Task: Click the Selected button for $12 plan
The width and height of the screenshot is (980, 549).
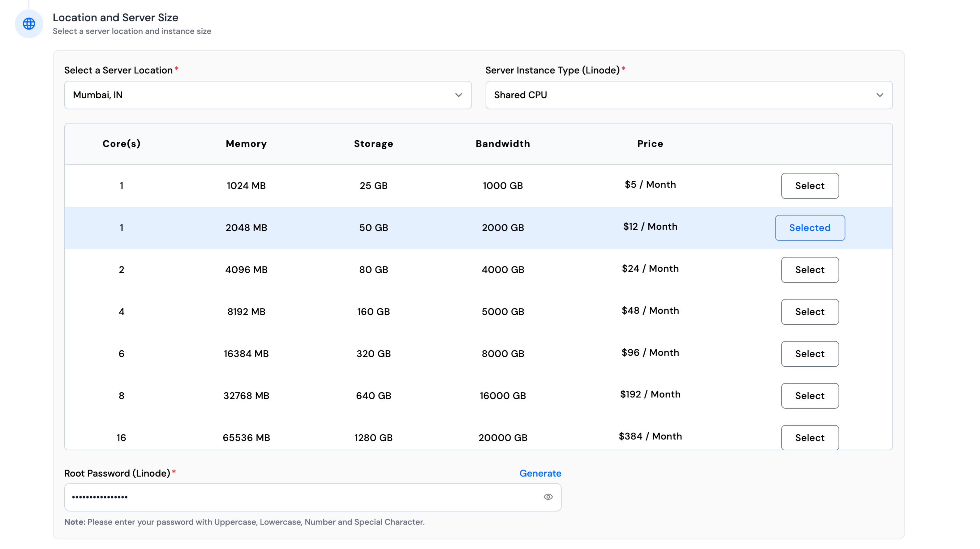Action: click(x=810, y=228)
